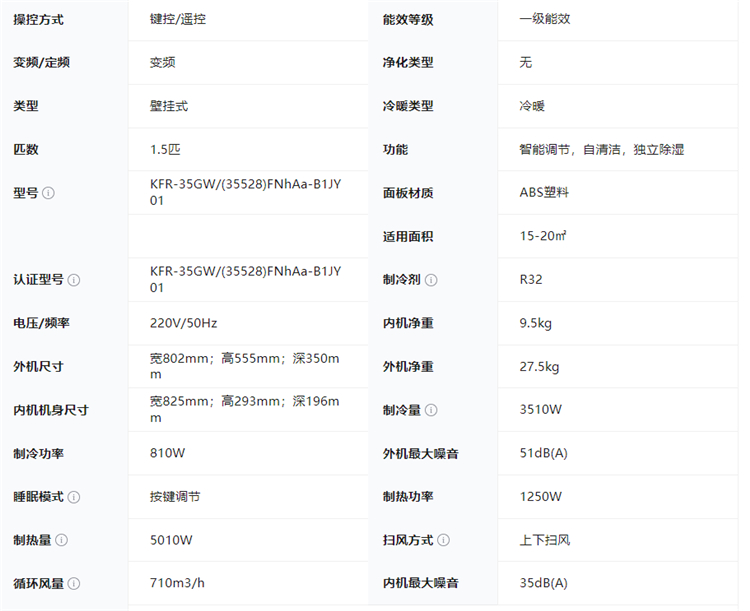This screenshot has height=611, width=750.
Task: Click the 上下扫风 sweep mode value
Action: coord(545,540)
